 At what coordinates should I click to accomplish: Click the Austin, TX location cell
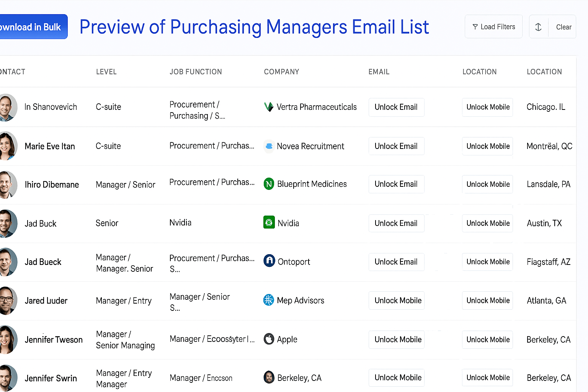pyautogui.click(x=544, y=223)
